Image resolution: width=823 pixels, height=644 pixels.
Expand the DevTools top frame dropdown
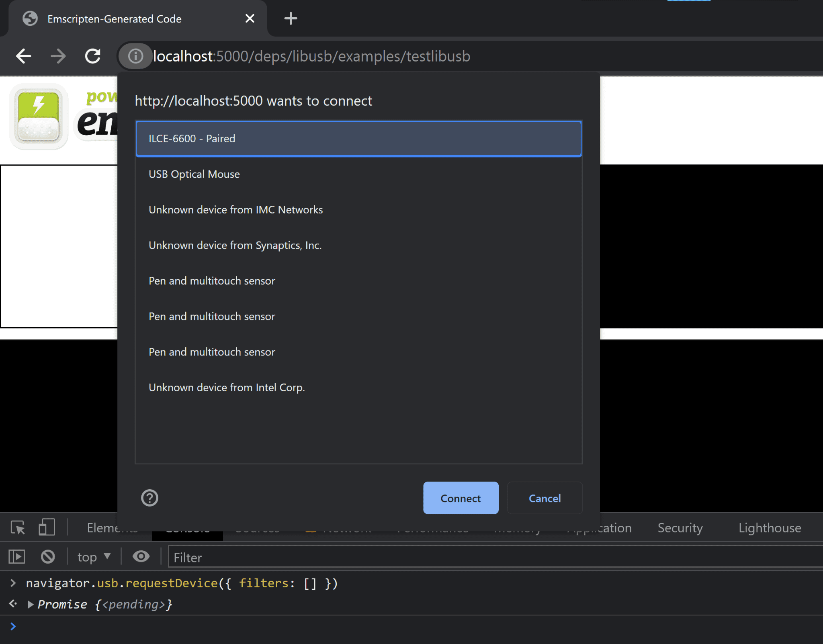point(94,556)
